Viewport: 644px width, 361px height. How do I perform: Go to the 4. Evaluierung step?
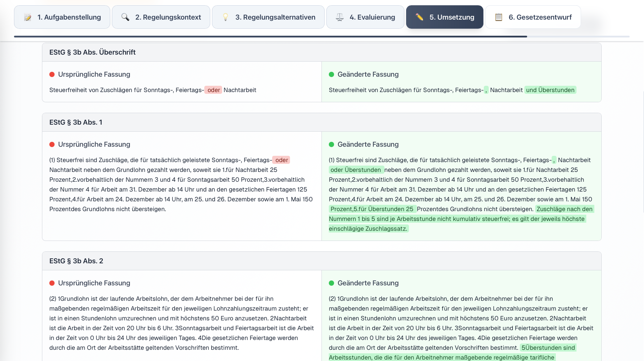click(365, 17)
